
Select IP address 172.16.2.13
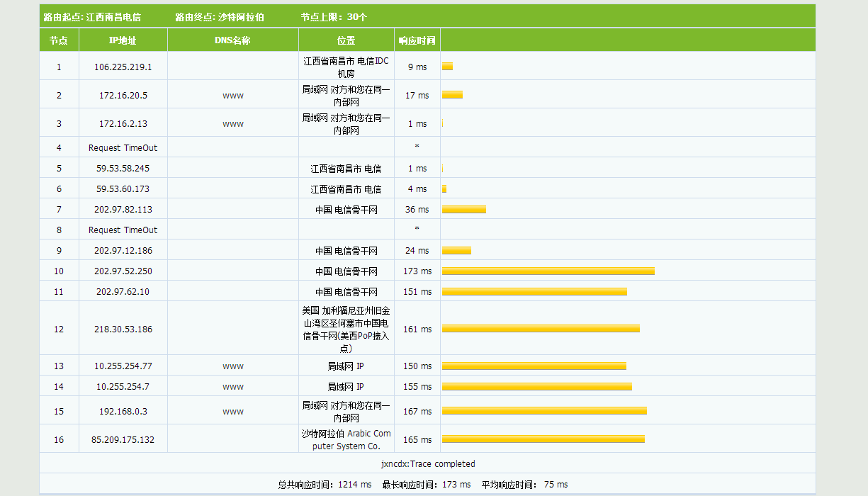(x=123, y=123)
